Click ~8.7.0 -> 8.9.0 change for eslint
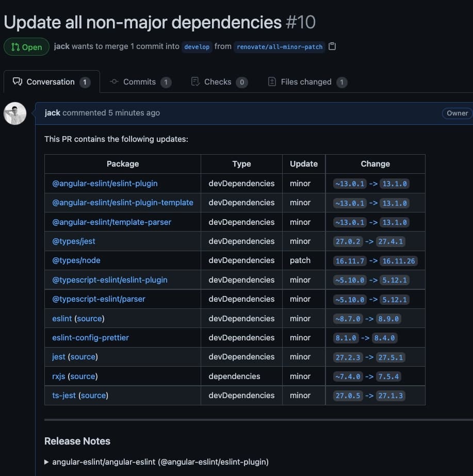This screenshot has height=476, width=473. [367, 318]
